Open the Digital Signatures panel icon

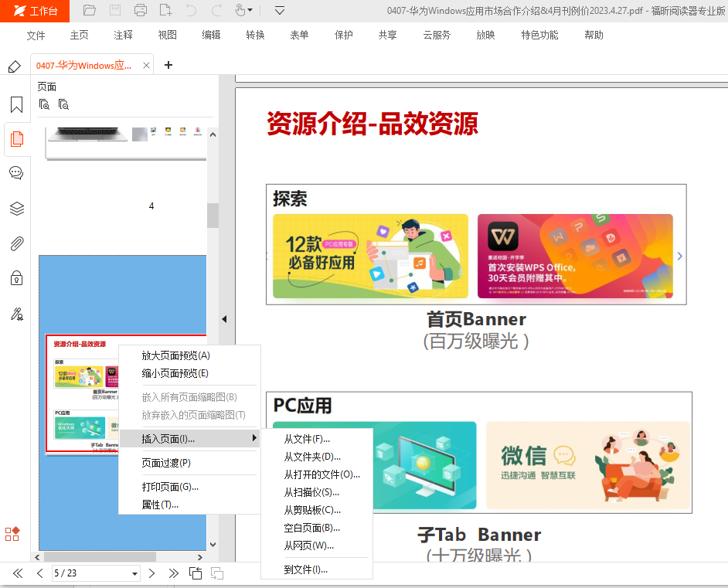[x=17, y=314]
